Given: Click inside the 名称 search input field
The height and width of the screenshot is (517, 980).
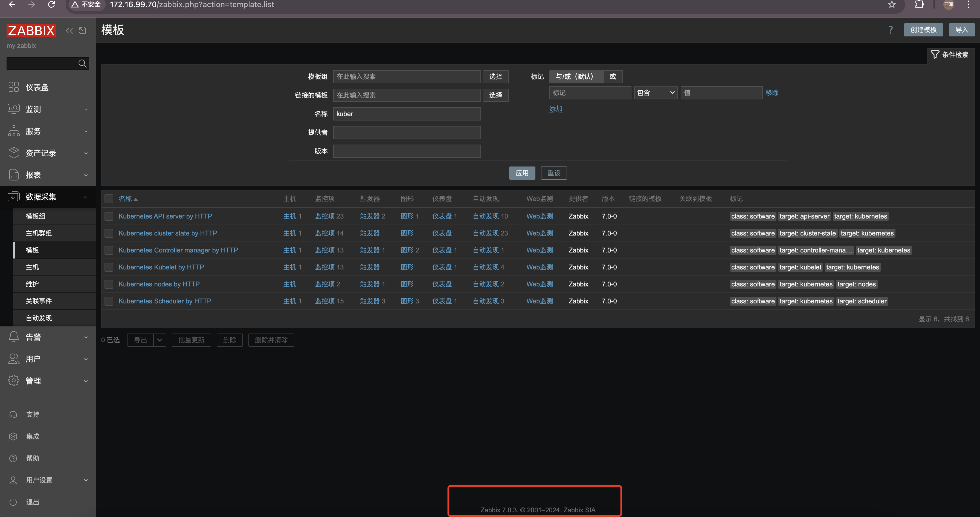Looking at the screenshot, I should 406,113.
